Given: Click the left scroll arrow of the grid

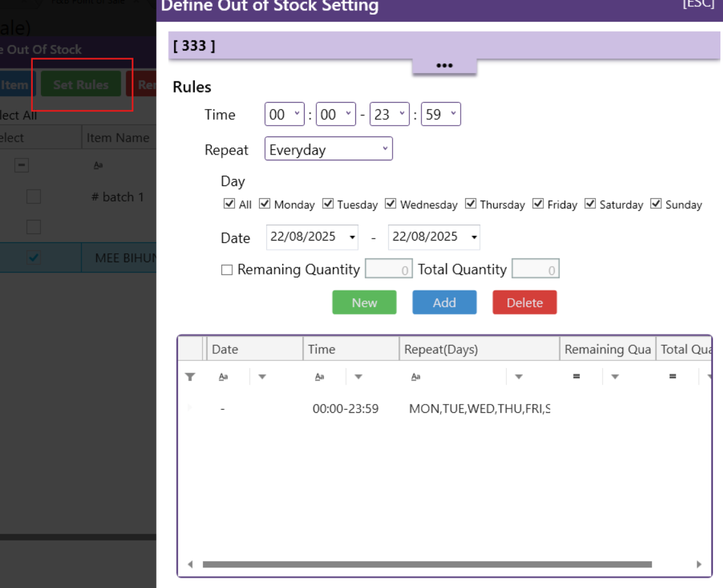Looking at the screenshot, I should pos(191,564).
